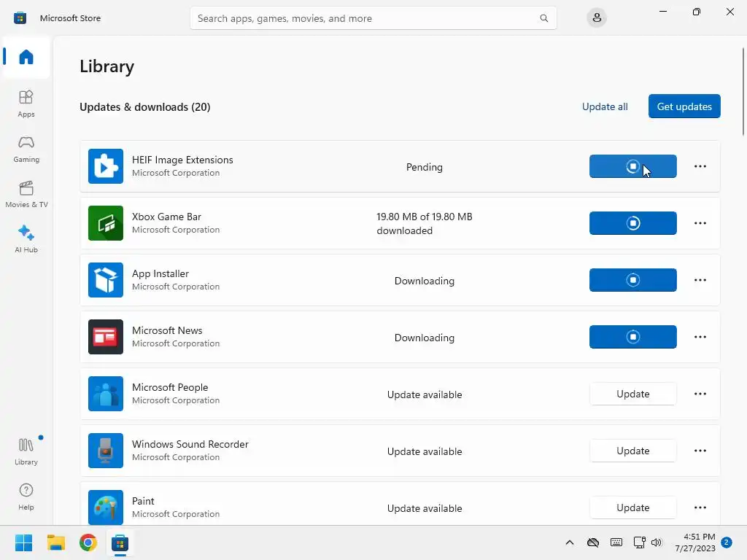Open the Library section in sidebar
Viewport: 747px width, 560px height.
click(x=26, y=451)
